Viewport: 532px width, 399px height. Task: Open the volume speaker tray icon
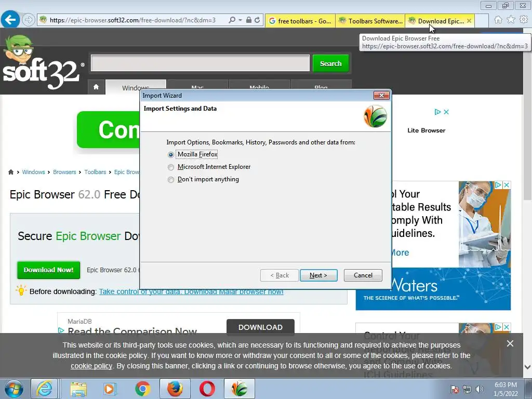point(480,389)
